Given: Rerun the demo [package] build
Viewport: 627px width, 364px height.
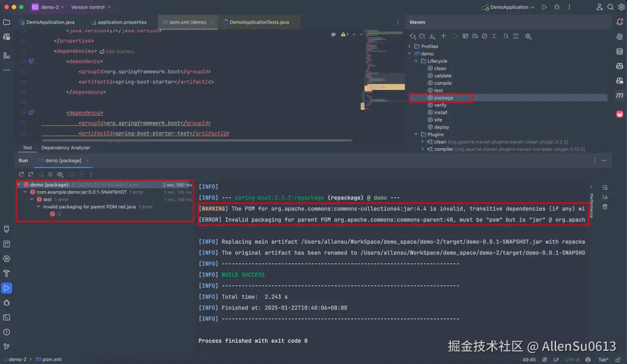Looking at the screenshot, I should tap(22, 174).
